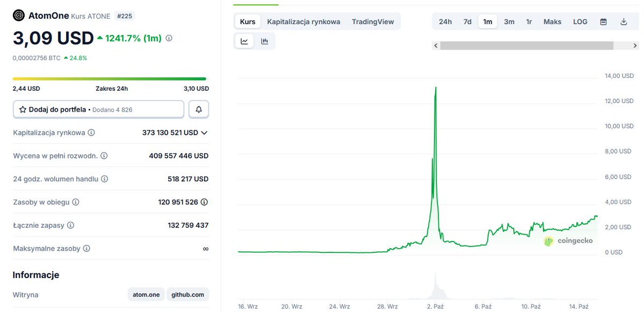Viewport: 644px width, 313px height.
Task: Download the chart data
Action: point(624,22)
